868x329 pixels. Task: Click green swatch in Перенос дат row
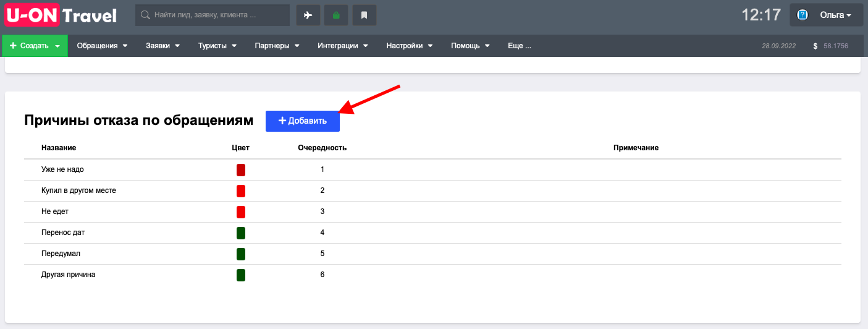pyautogui.click(x=241, y=233)
